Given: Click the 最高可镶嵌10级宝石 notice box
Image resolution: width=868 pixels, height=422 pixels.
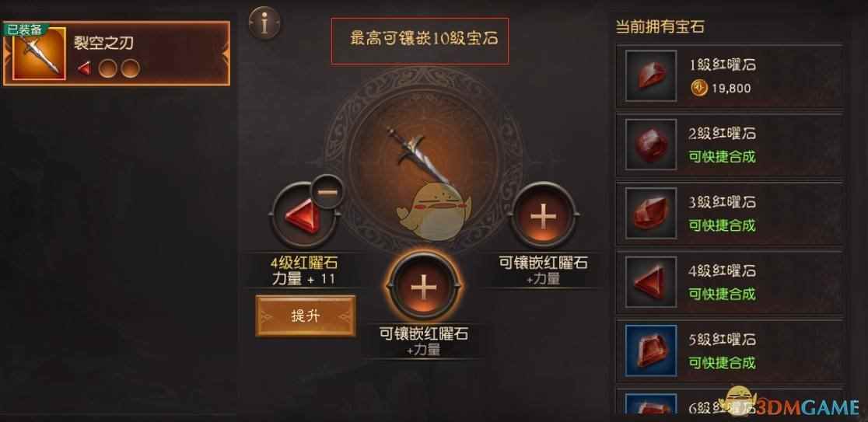Looking at the screenshot, I should (419, 41).
